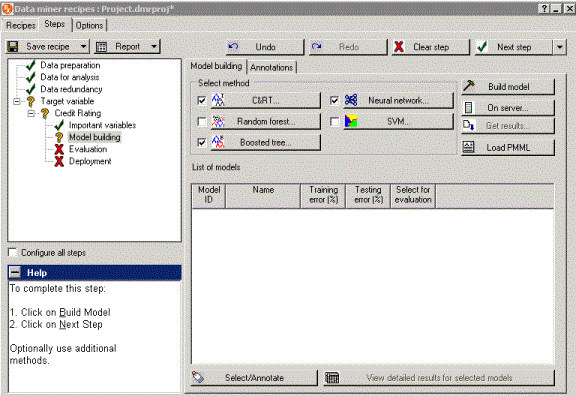
Task: Click the Load PMML button
Action: [x=508, y=147]
